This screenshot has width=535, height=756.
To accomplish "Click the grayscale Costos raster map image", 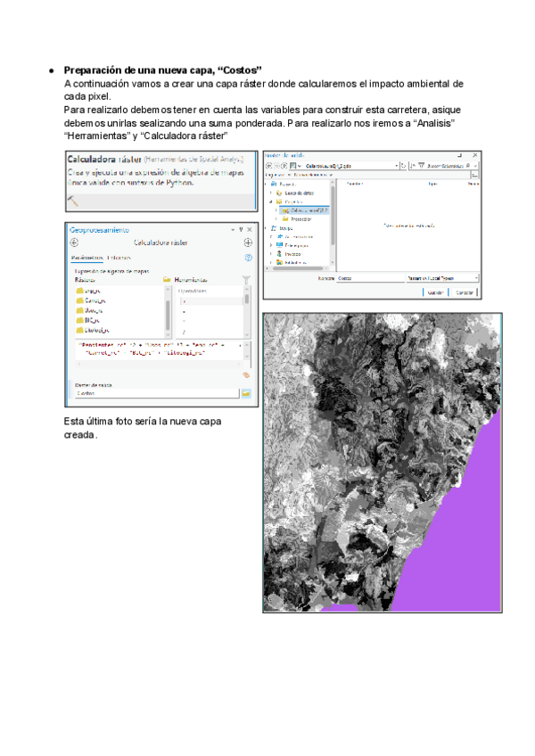I will tap(382, 463).
